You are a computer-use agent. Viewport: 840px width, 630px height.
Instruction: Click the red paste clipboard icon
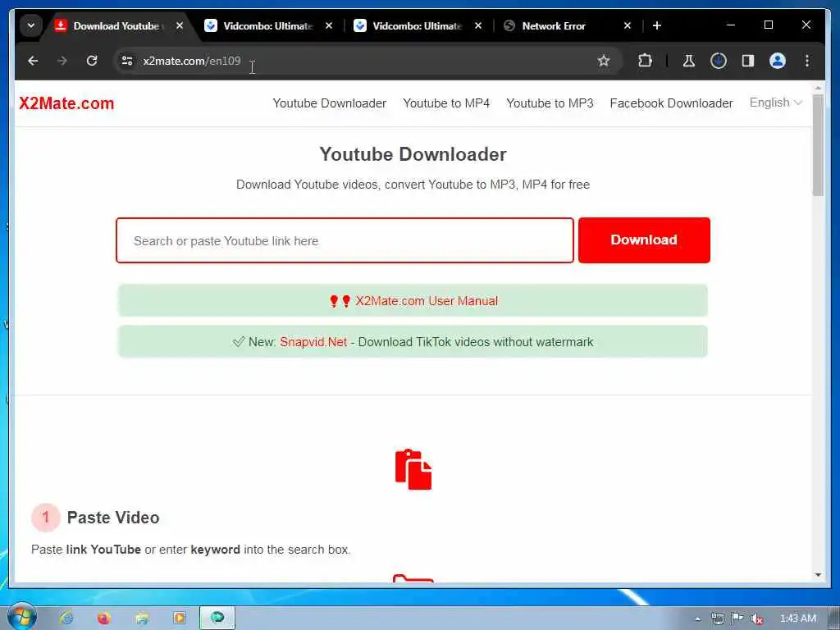click(413, 469)
